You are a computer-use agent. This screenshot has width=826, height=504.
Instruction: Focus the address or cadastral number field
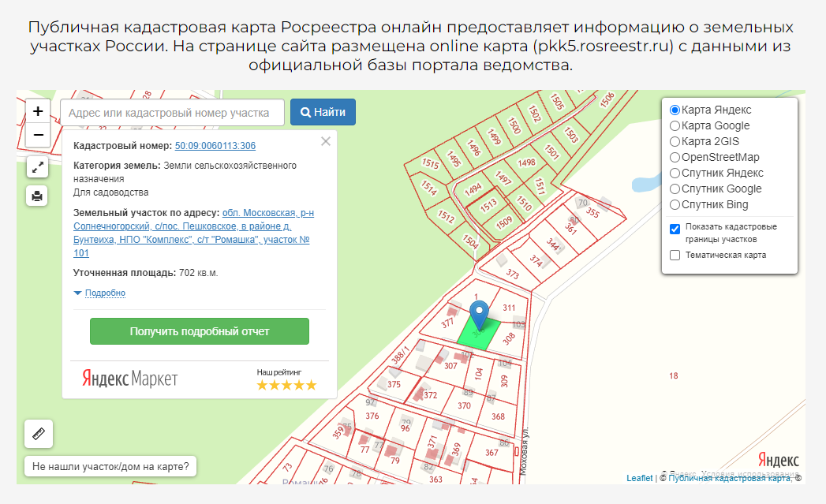(172, 113)
